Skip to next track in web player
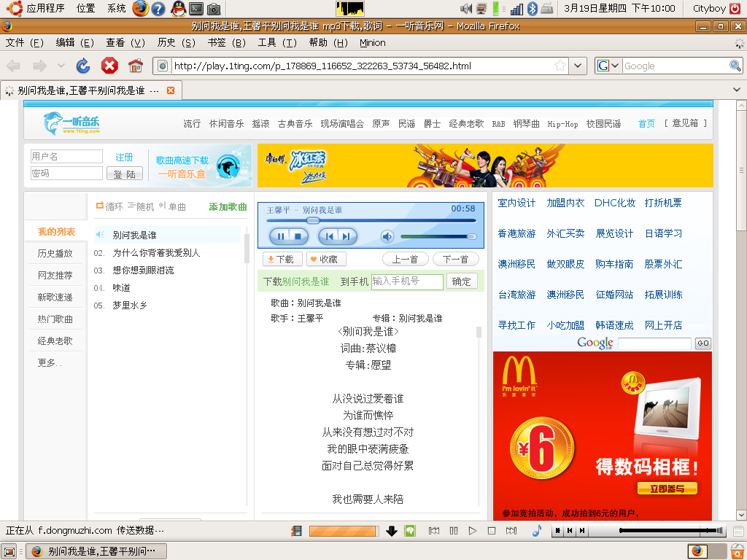The image size is (747, 560). click(347, 236)
